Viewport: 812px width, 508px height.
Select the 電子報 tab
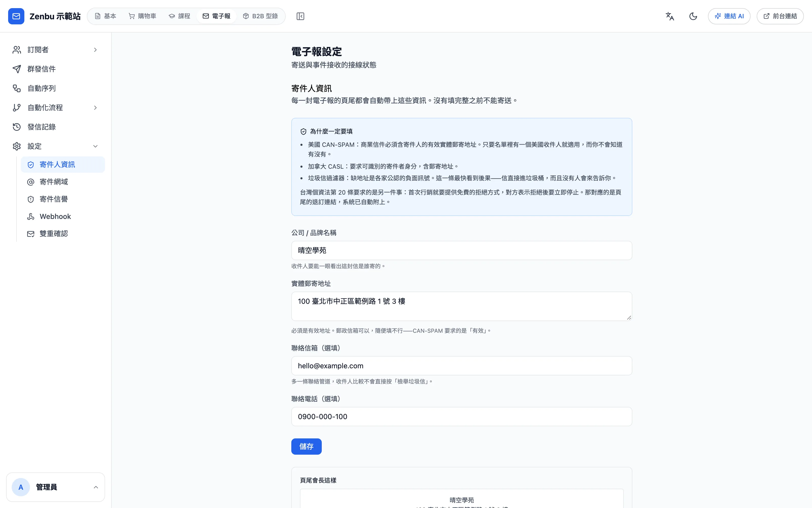click(216, 16)
